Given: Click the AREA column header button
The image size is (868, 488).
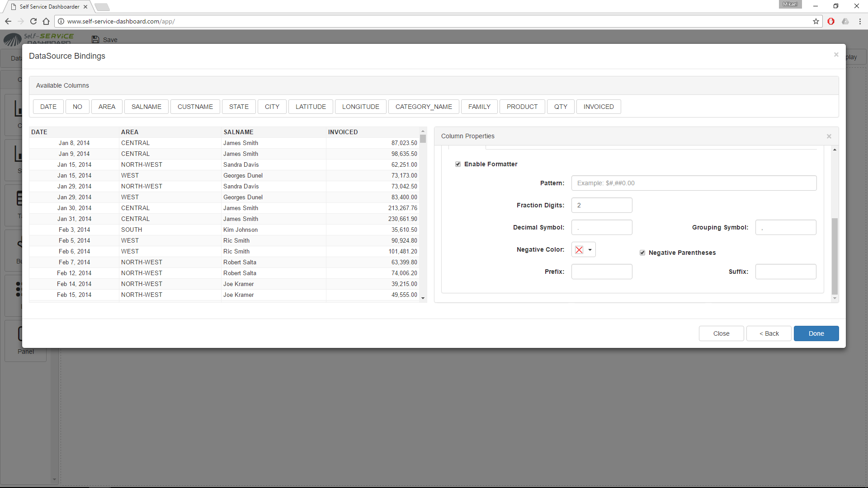Looking at the screenshot, I should (106, 106).
